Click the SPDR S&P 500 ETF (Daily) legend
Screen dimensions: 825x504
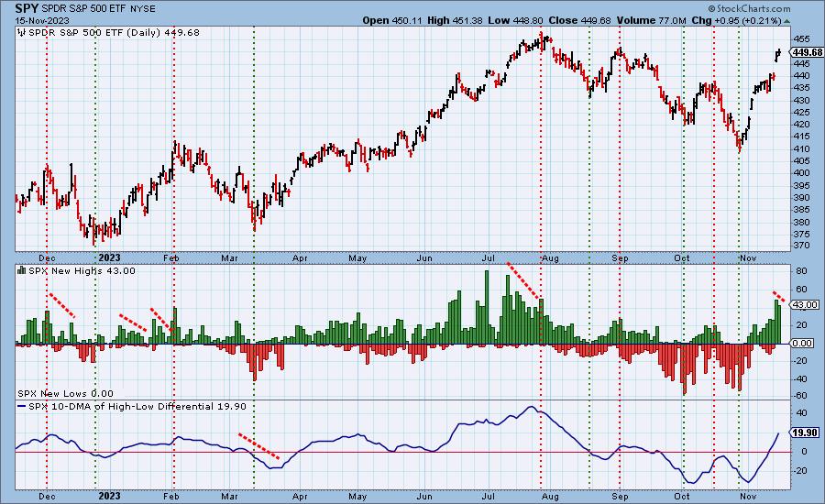coord(114,33)
